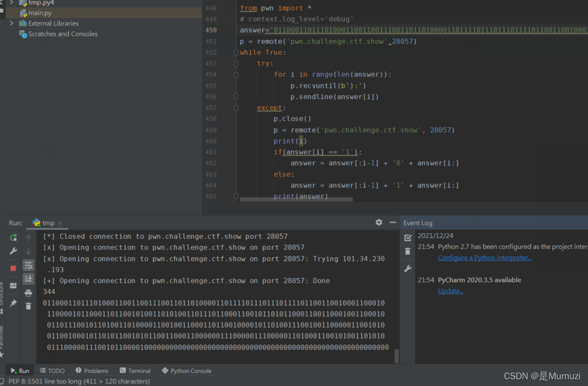
Task: Click the answer string on line 450
Action: [428, 30]
